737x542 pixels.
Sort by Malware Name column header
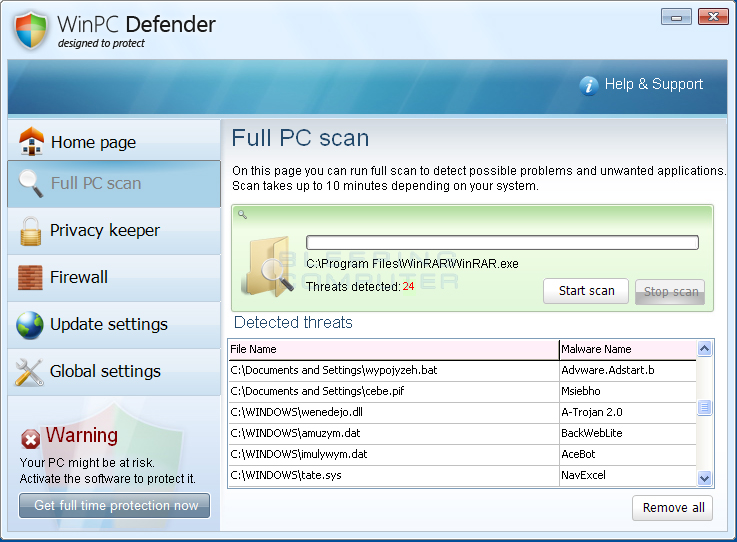[x=627, y=349]
